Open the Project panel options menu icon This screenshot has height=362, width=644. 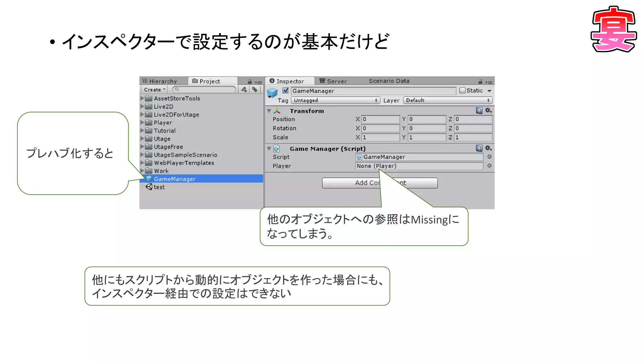[x=258, y=82]
